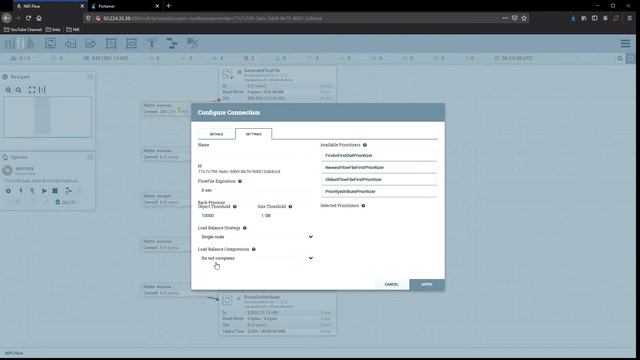Select OldestFlowFileFirstPrioritizer item
Viewport: 640px width, 360px height.
[379, 179]
